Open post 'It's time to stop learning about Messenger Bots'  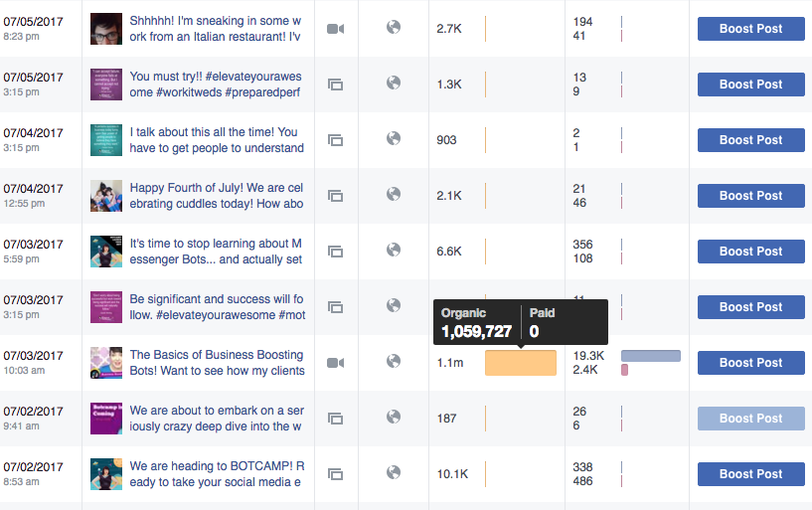tap(216, 252)
